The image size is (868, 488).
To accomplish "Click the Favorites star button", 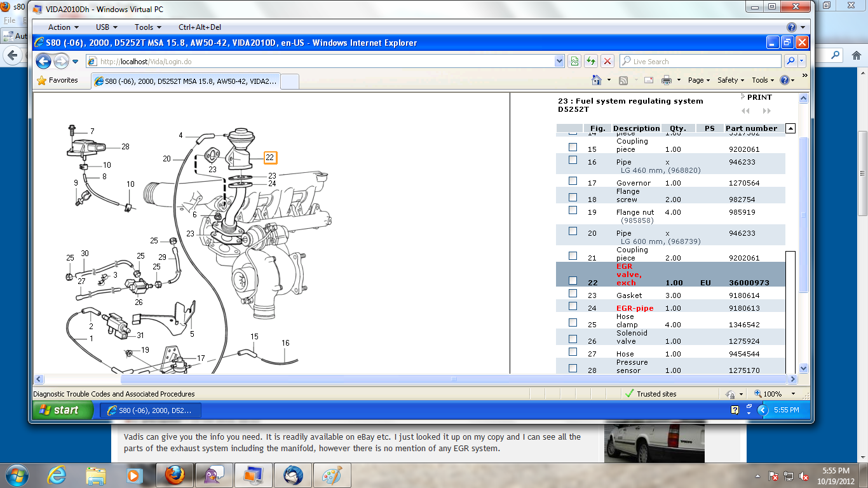I will click(57, 81).
